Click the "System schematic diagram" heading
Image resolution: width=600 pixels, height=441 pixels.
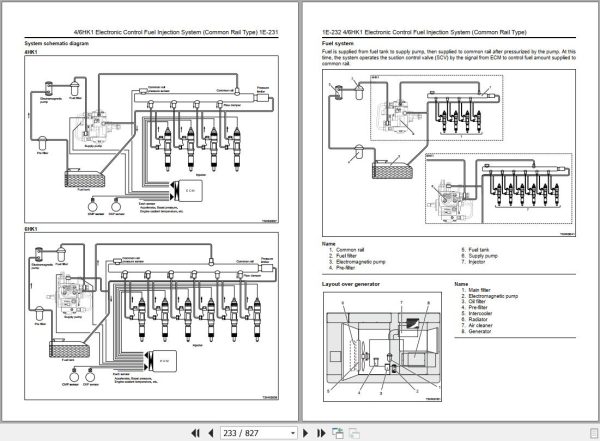tap(57, 44)
